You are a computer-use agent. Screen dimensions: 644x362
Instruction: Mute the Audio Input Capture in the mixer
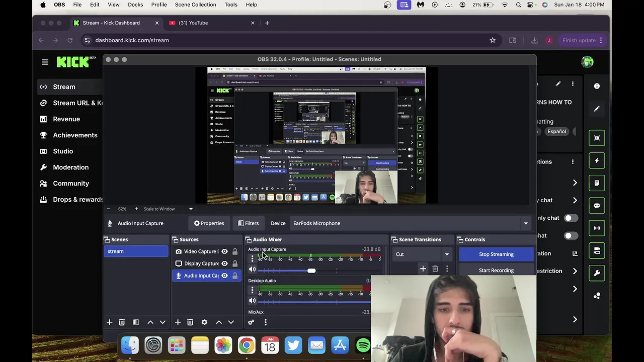tap(252, 269)
